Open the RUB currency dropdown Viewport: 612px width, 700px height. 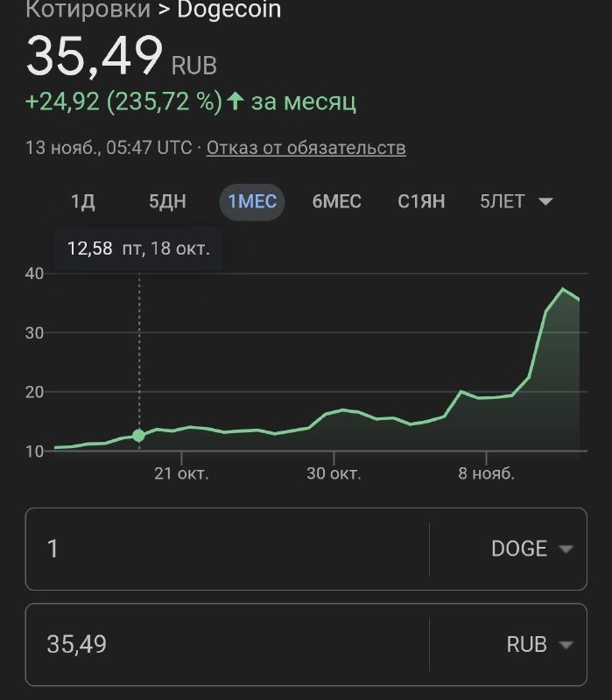click(x=539, y=644)
